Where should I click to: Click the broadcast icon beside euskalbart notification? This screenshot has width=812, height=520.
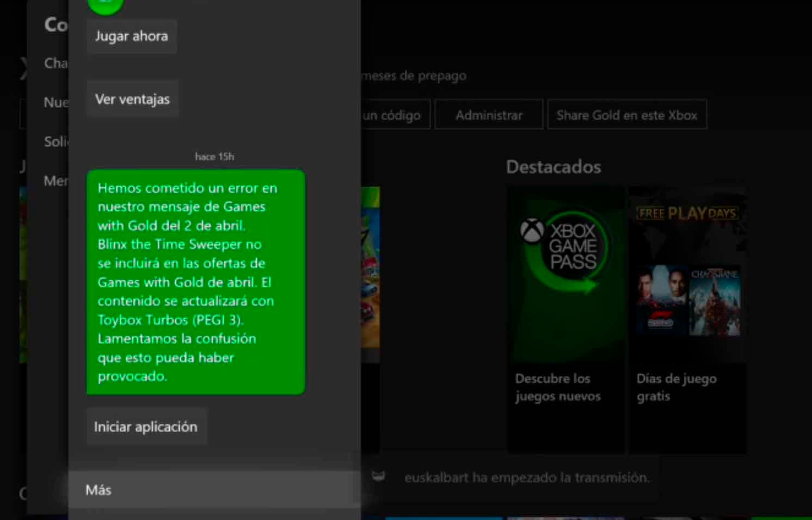(379, 476)
